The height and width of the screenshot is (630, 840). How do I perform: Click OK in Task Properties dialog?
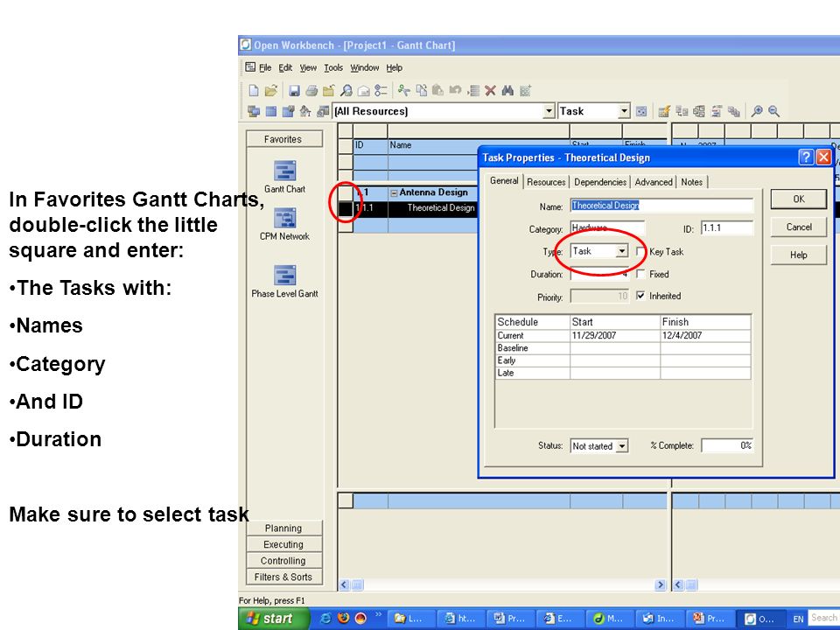click(x=798, y=199)
